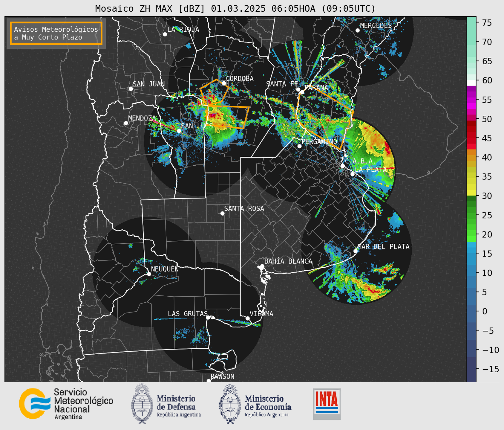Click the Ministerio de Economía crest
This screenshot has height=430, width=504.
tap(230, 404)
